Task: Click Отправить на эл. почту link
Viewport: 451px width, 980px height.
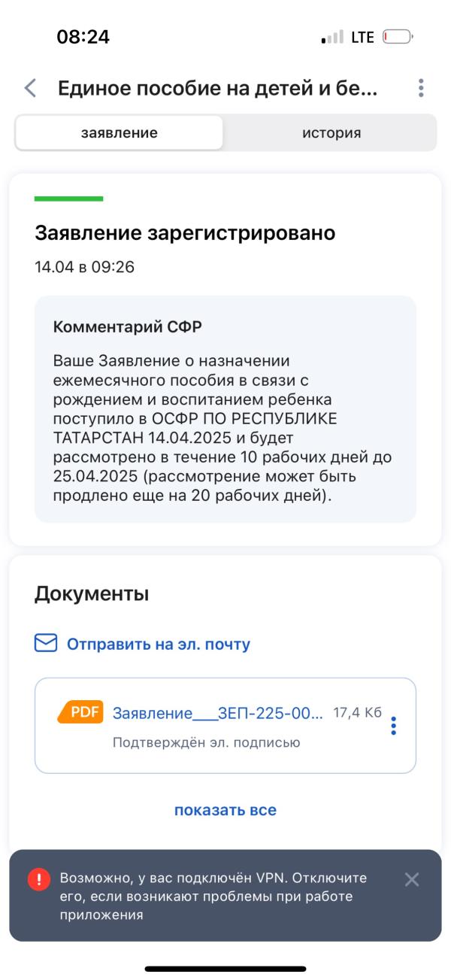Action: point(158,644)
